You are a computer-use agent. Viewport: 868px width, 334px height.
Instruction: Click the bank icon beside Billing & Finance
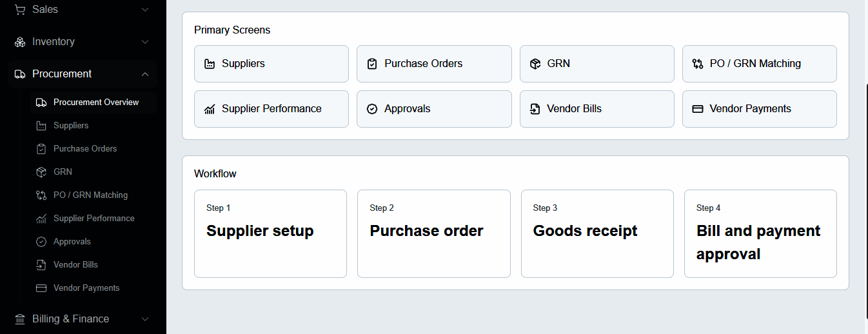click(20, 319)
